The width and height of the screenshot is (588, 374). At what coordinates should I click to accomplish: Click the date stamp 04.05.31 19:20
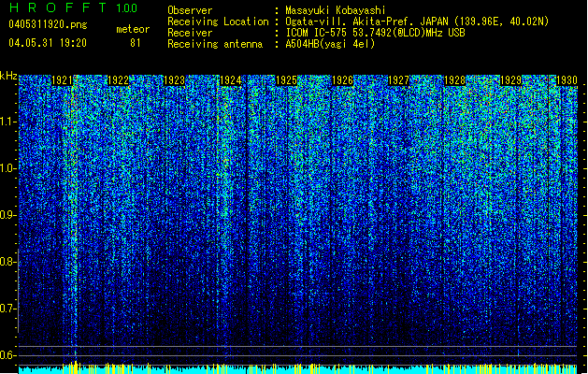click(x=48, y=43)
